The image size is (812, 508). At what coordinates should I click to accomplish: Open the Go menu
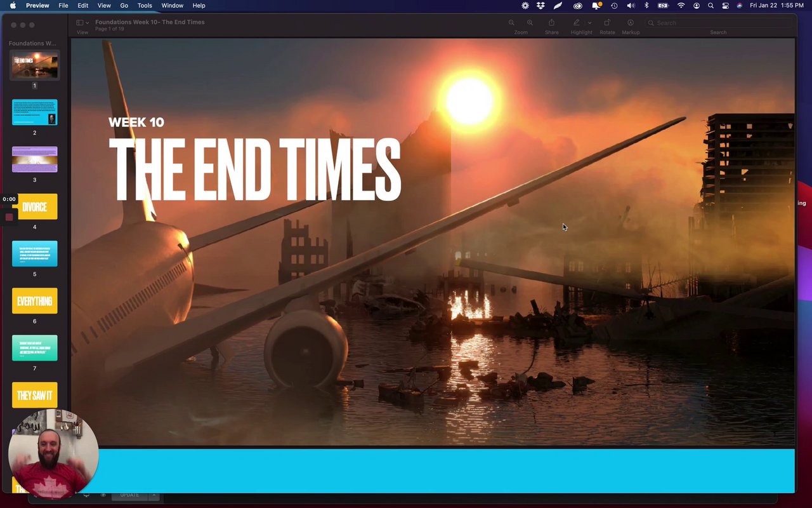[x=124, y=5]
